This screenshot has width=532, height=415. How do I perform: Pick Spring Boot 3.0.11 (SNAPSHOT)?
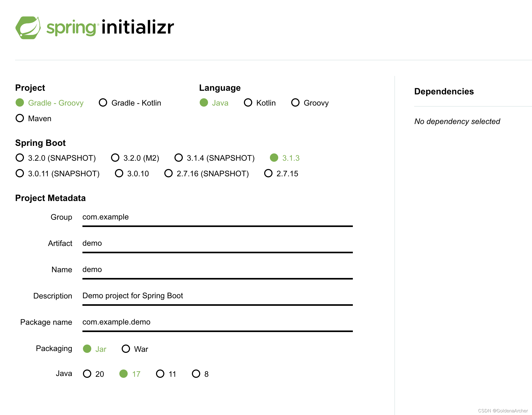[x=57, y=173]
